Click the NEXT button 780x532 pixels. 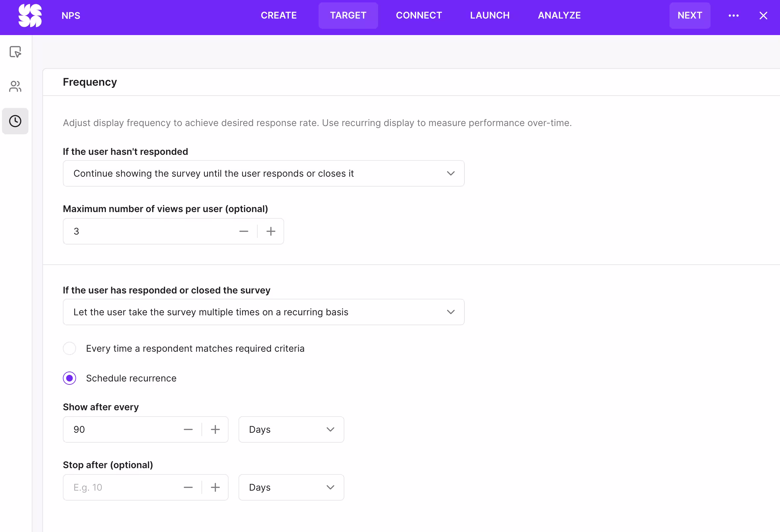[x=689, y=16]
